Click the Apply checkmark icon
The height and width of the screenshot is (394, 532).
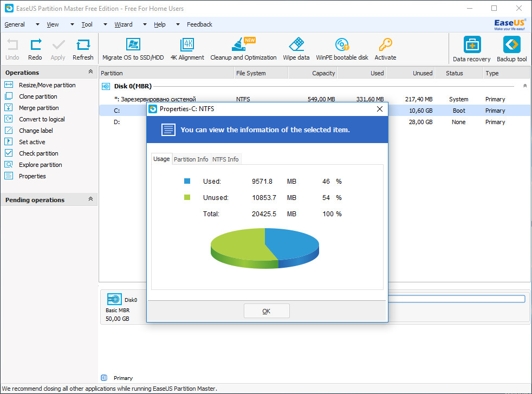pos(59,45)
